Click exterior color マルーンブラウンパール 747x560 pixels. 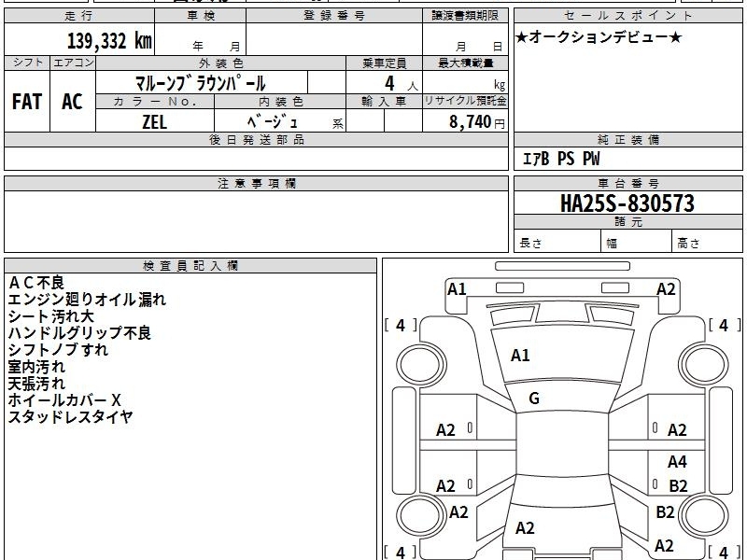[x=201, y=83]
